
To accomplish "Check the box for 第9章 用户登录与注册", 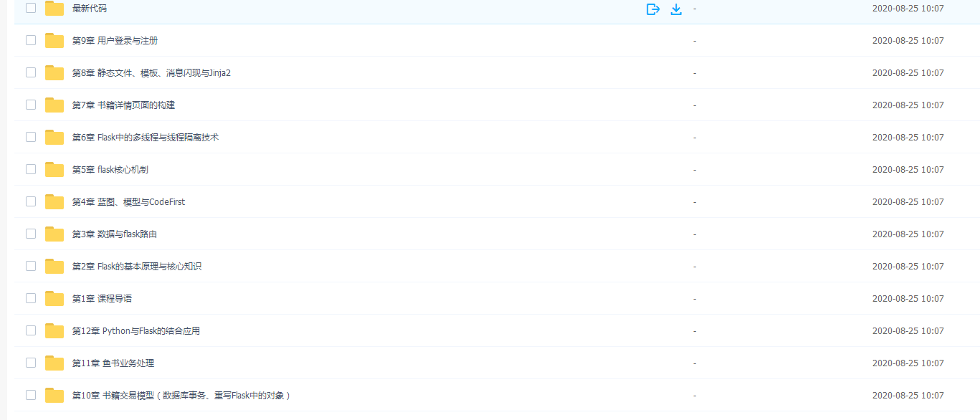I will [x=31, y=40].
